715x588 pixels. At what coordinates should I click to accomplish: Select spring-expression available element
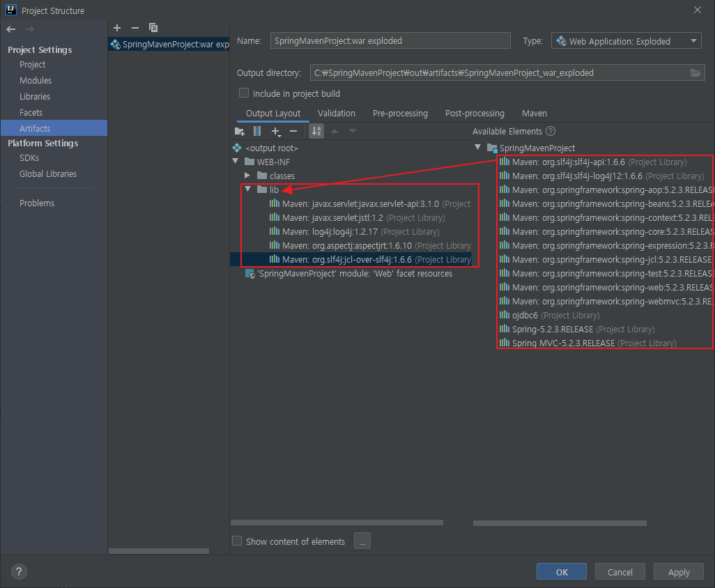pos(606,246)
